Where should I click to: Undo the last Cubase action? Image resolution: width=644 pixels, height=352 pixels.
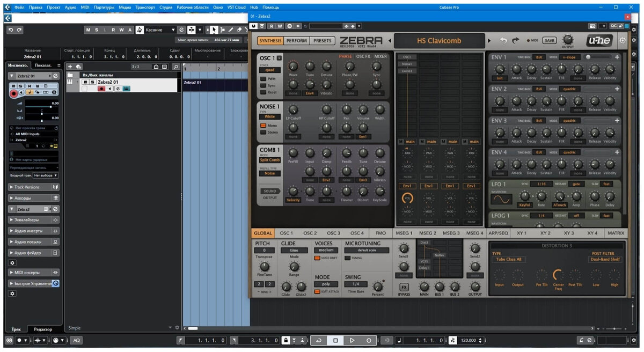pos(11,30)
